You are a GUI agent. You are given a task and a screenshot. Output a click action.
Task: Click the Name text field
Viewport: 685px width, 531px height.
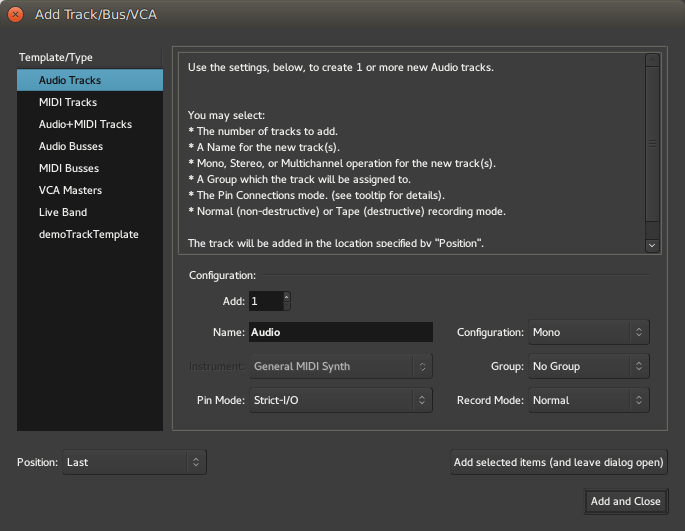click(341, 332)
